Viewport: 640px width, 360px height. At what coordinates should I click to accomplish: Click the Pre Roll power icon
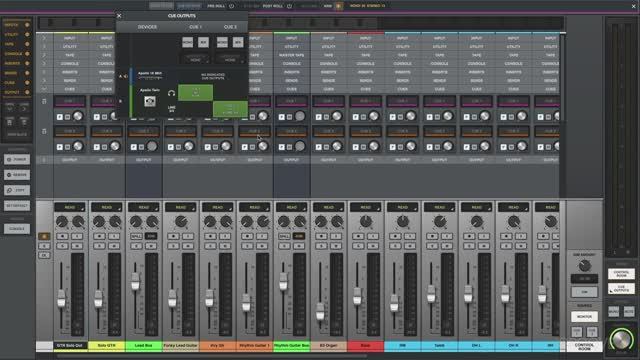tap(231, 6)
